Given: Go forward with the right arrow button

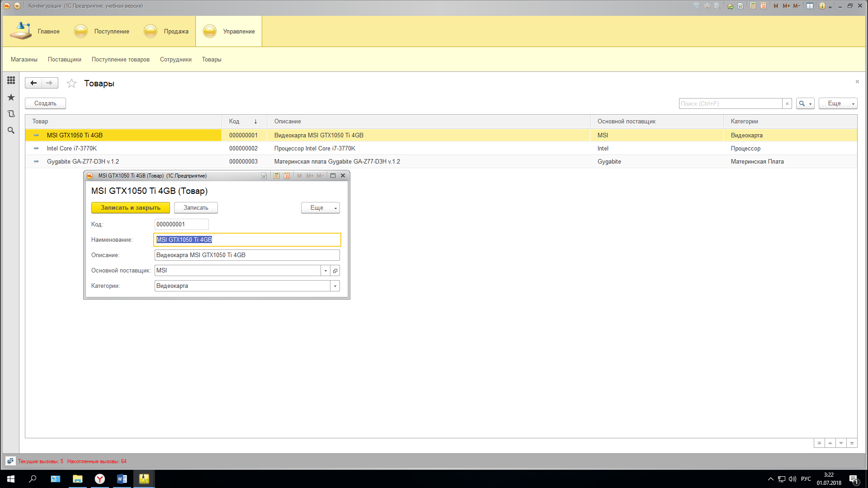Looking at the screenshot, I should [x=50, y=83].
